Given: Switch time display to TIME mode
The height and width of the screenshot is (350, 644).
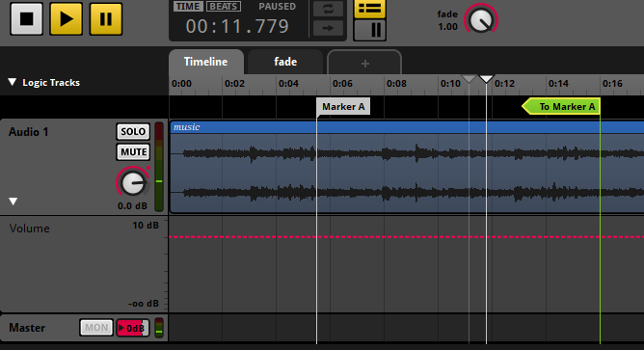Looking at the screenshot, I should (x=188, y=7).
